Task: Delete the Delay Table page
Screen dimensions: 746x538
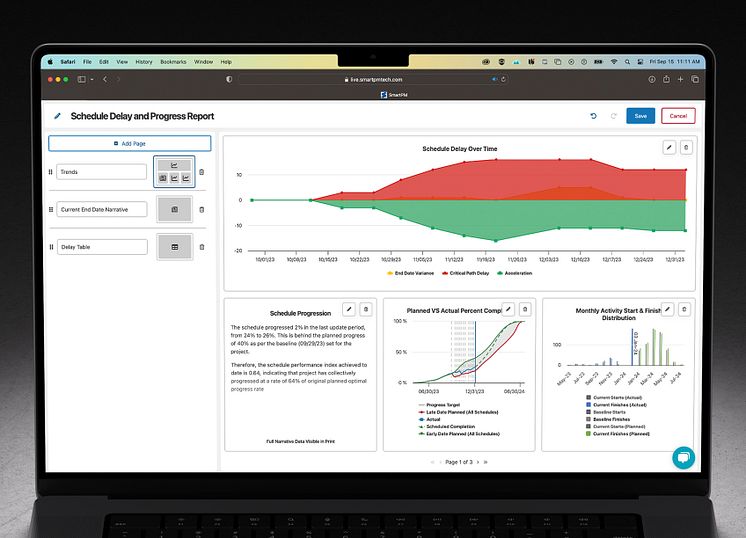Action: tap(202, 247)
